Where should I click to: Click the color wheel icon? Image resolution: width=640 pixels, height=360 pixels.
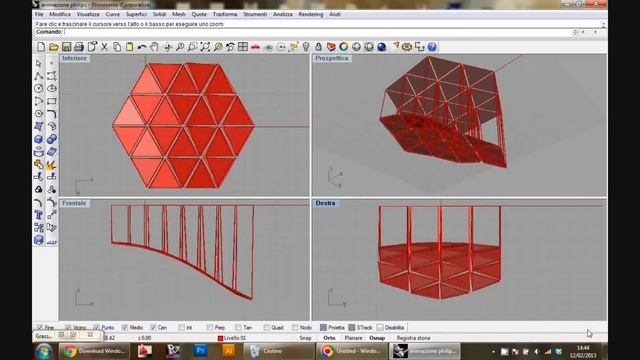click(344, 47)
